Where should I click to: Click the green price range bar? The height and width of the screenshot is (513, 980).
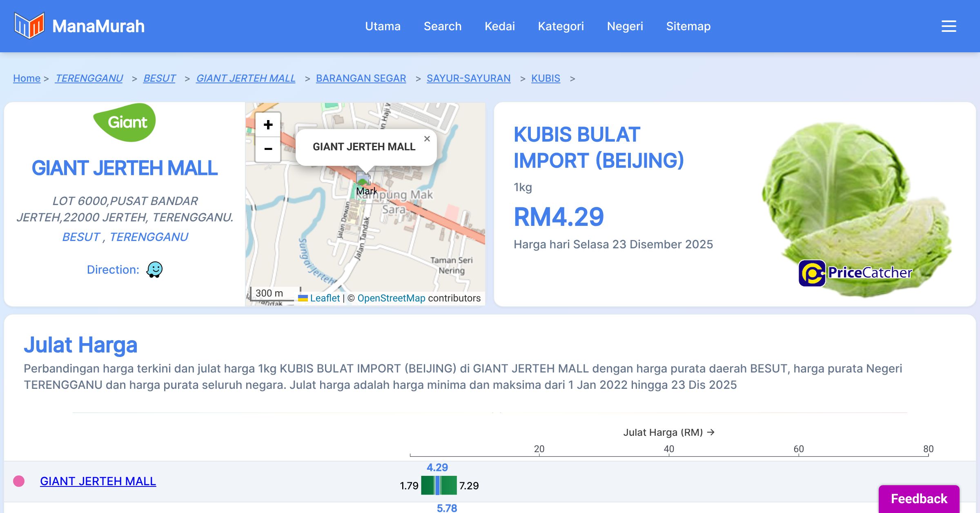tap(448, 485)
